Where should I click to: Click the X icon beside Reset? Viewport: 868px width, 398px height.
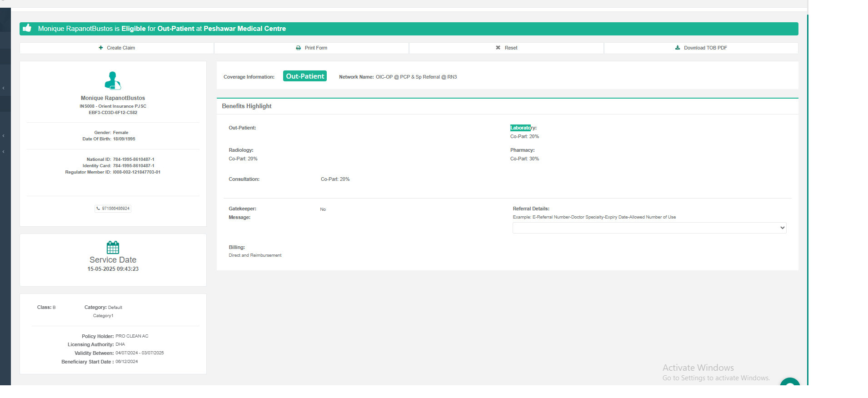point(498,48)
